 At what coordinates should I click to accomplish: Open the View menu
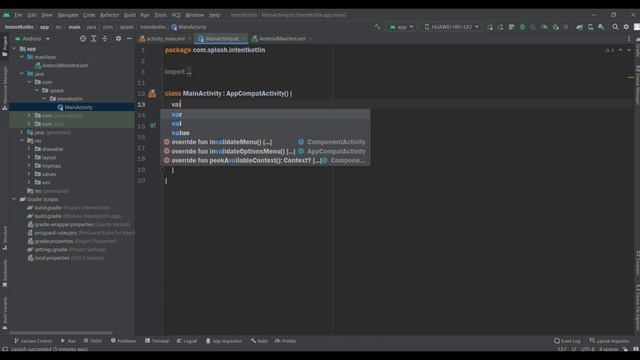click(47, 15)
